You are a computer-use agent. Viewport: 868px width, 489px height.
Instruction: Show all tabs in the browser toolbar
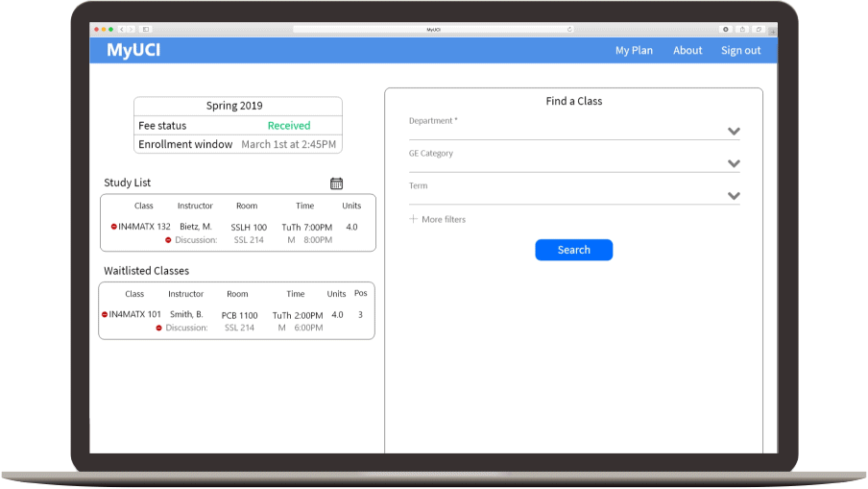759,30
